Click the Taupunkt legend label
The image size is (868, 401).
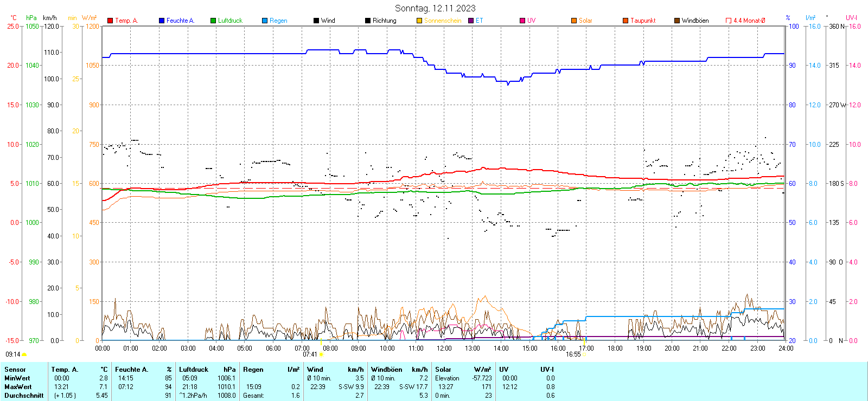[643, 21]
